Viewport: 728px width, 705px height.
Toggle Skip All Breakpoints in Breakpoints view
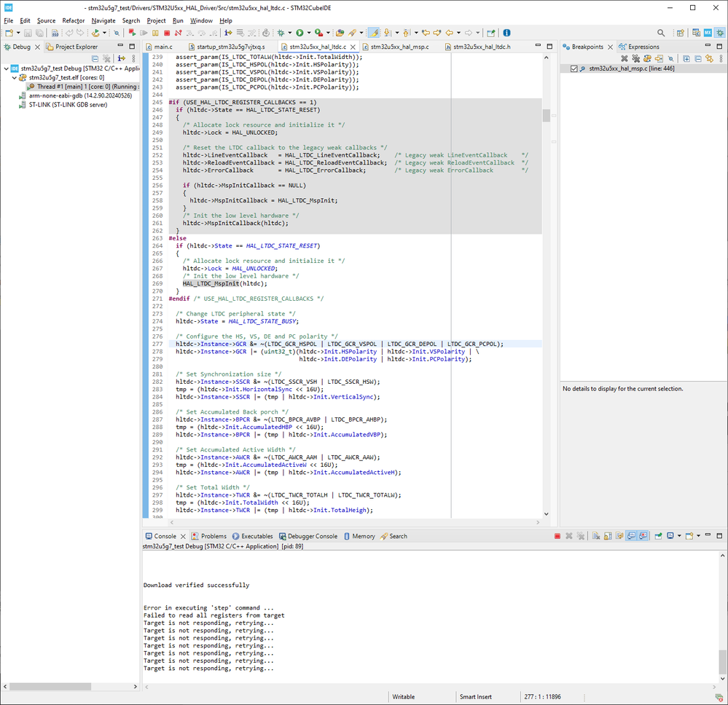click(x=671, y=59)
